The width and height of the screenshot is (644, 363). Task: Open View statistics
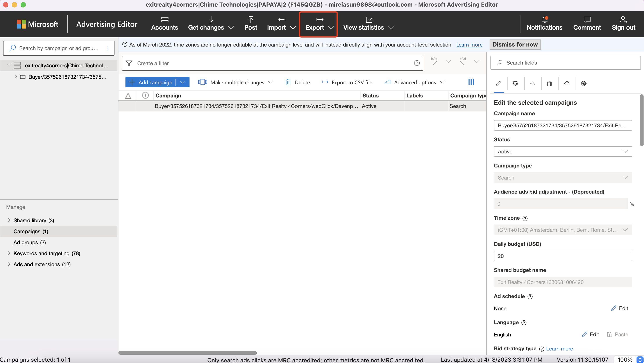(x=363, y=24)
